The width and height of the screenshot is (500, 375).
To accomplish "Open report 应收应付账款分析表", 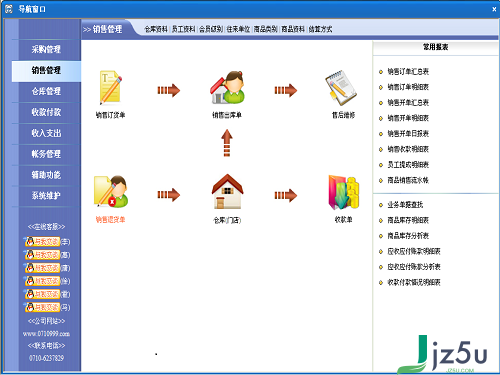I will (x=414, y=267).
